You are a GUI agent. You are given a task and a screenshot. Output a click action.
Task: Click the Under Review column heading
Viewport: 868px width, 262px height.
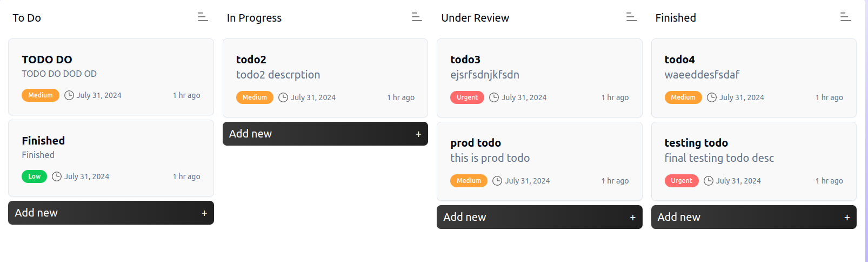(x=475, y=18)
